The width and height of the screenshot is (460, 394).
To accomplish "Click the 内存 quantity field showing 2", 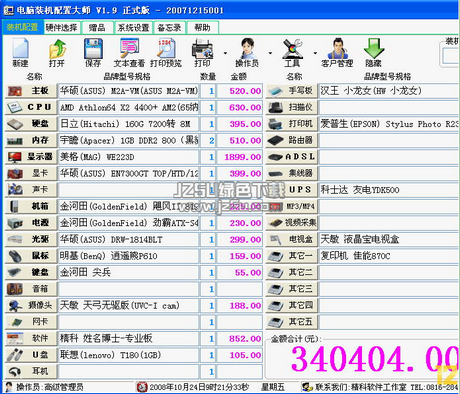I will (x=208, y=140).
